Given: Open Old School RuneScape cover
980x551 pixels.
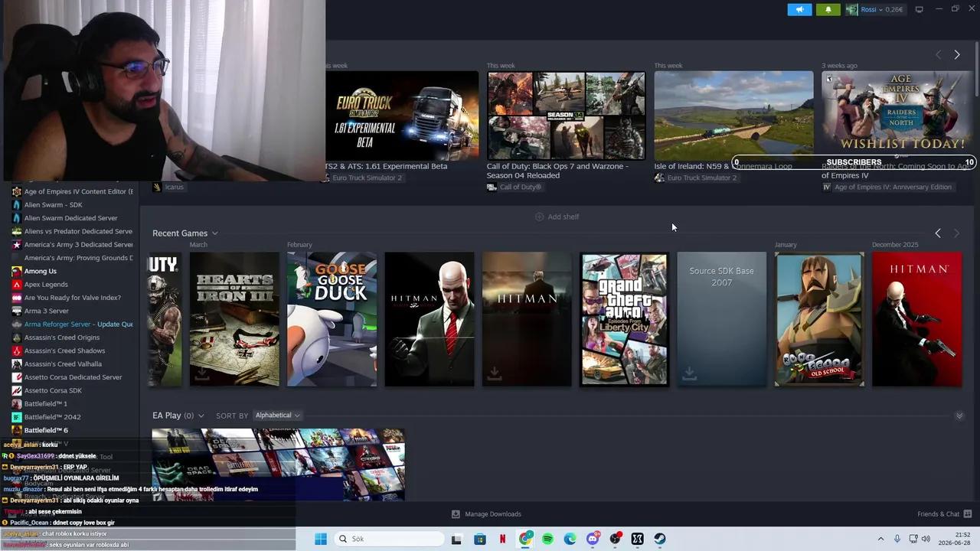Looking at the screenshot, I should point(819,319).
